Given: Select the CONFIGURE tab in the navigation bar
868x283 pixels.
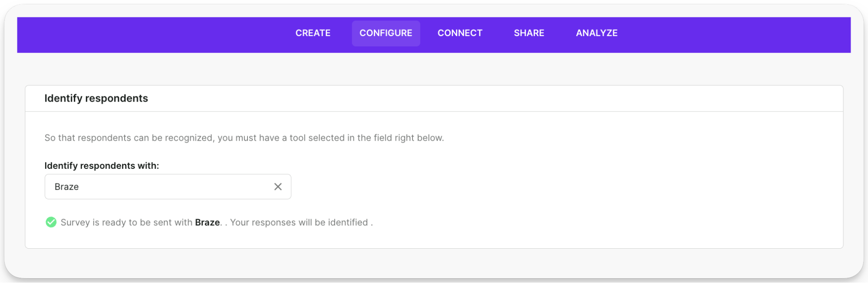Looking at the screenshot, I should tap(386, 33).
